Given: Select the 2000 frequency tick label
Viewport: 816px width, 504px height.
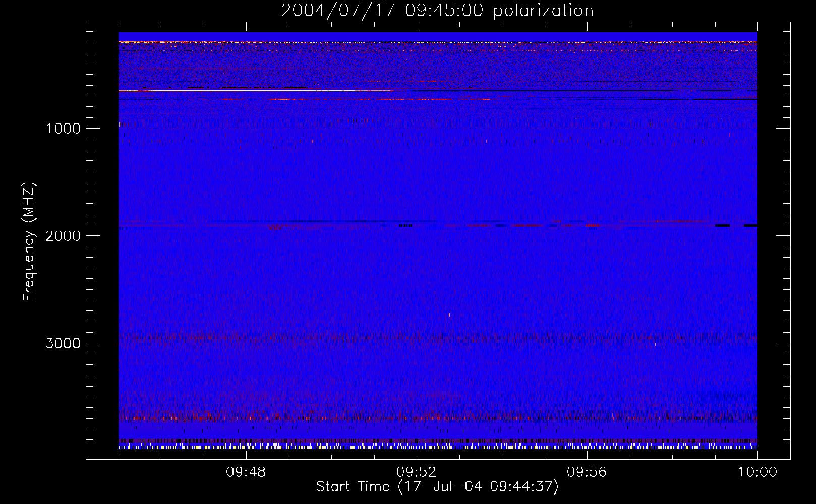Looking at the screenshot, I should point(63,236).
